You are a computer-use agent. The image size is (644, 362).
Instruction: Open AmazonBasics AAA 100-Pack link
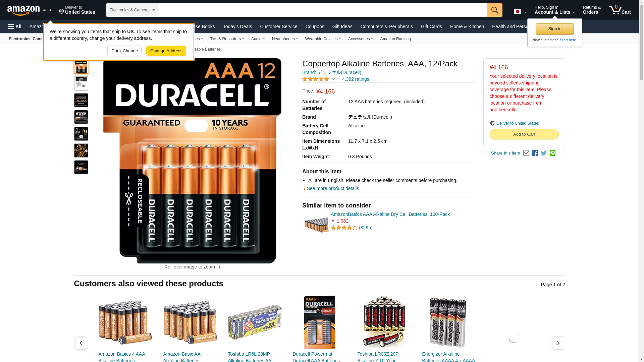[390, 214]
